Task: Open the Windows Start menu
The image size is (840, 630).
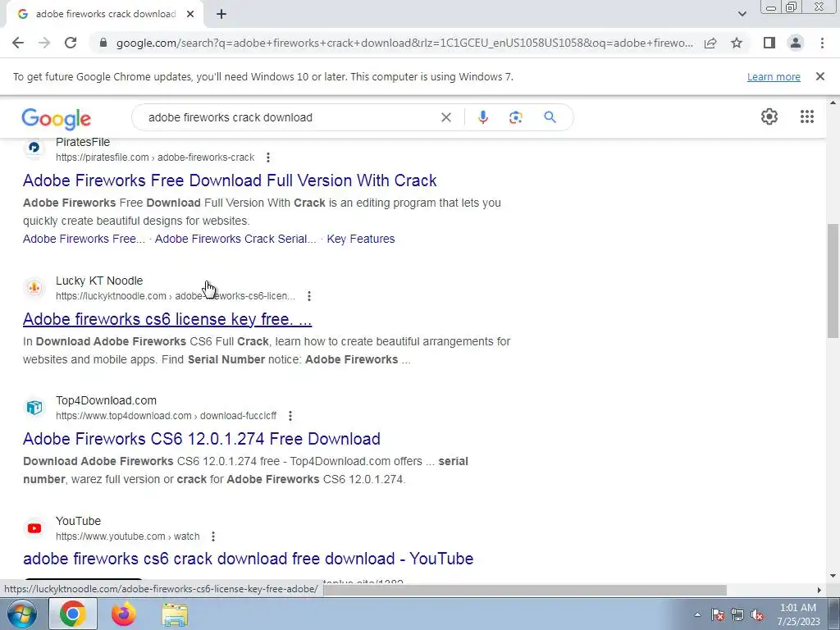Action: 21,614
